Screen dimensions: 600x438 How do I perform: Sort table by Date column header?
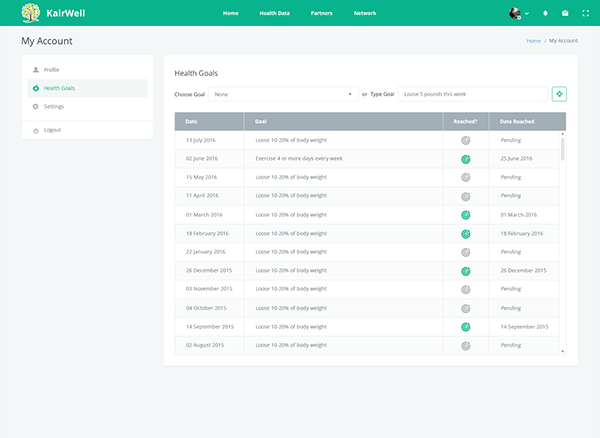tap(209, 121)
